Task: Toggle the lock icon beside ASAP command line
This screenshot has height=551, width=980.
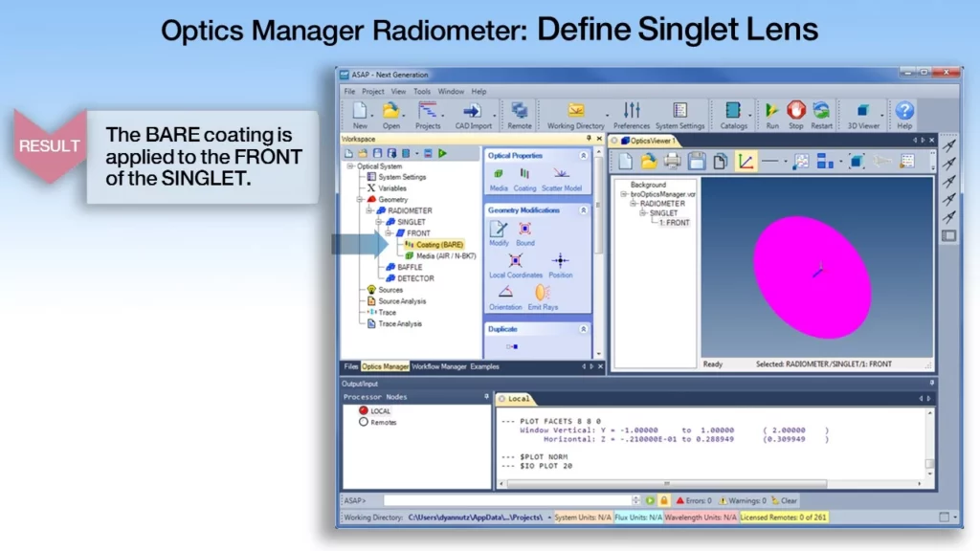Action: (663, 500)
